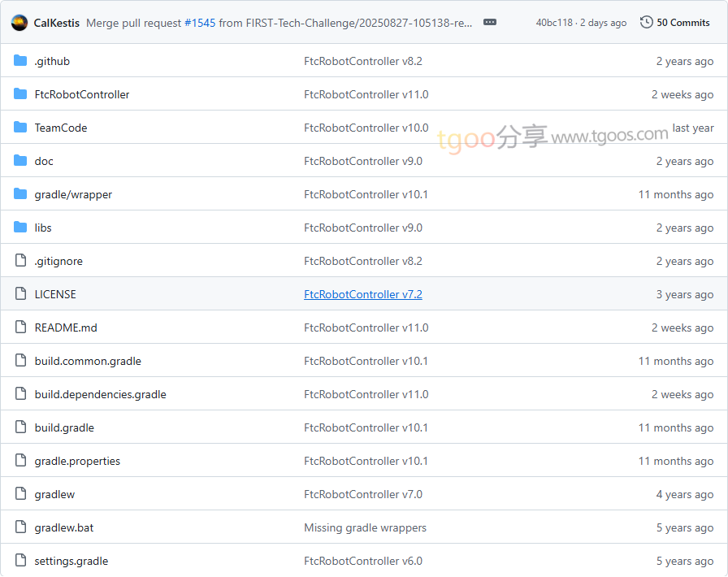
Task: Click the FtcRobotController folder icon
Action: 20,94
